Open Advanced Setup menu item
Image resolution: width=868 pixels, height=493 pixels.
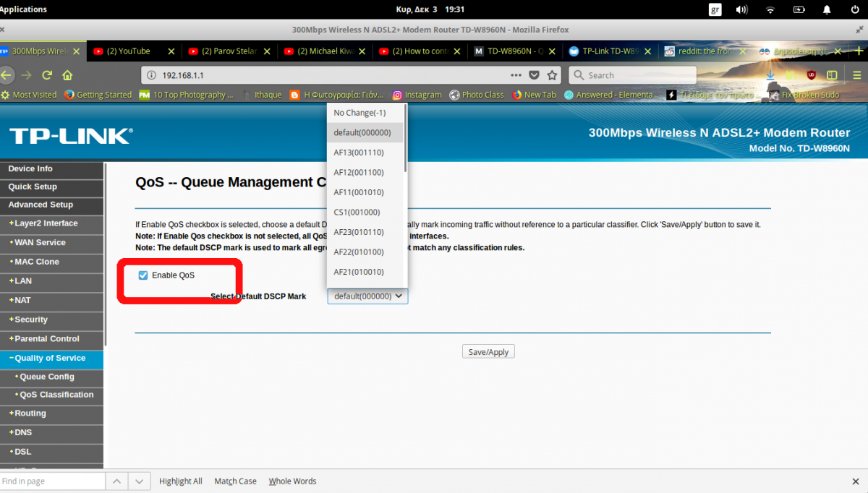(x=51, y=205)
